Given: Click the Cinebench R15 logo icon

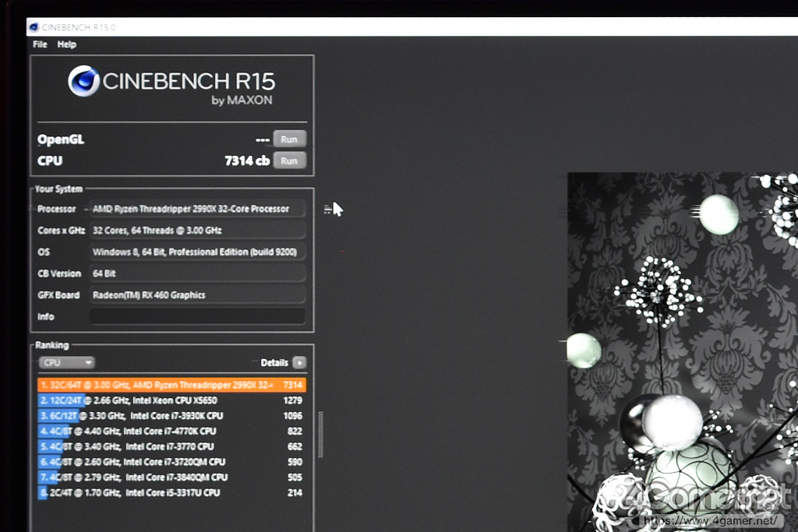Looking at the screenshot, I should coord(83,81).
